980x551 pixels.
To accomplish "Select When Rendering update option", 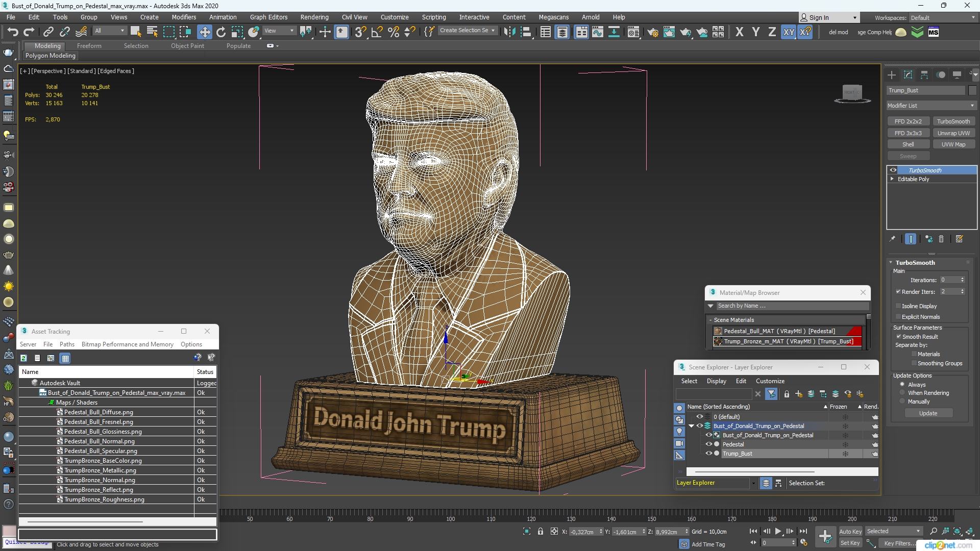I will coord(902,393).
